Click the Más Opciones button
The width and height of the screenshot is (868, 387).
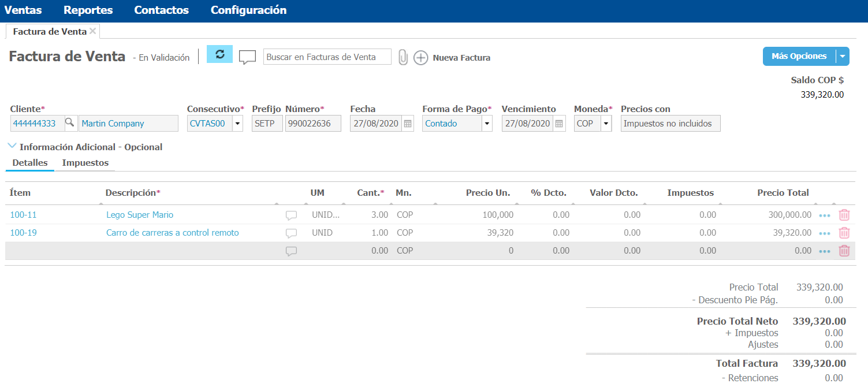[799, 57]
